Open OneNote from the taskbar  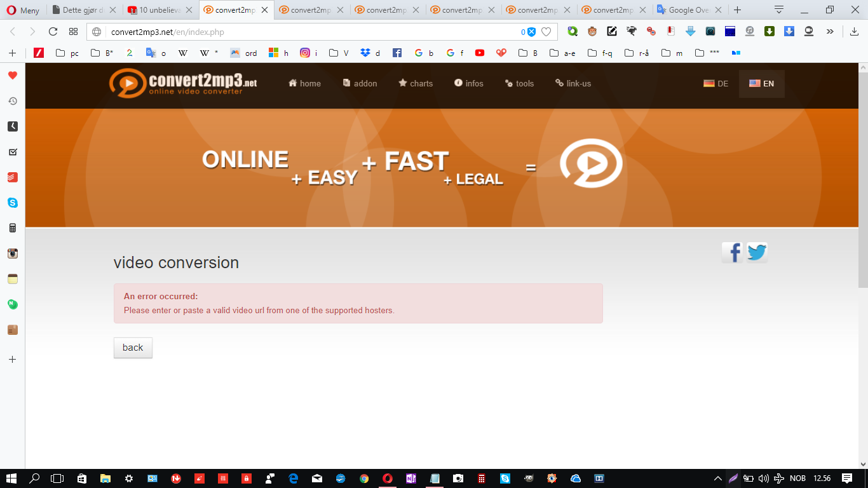point(411,478)
